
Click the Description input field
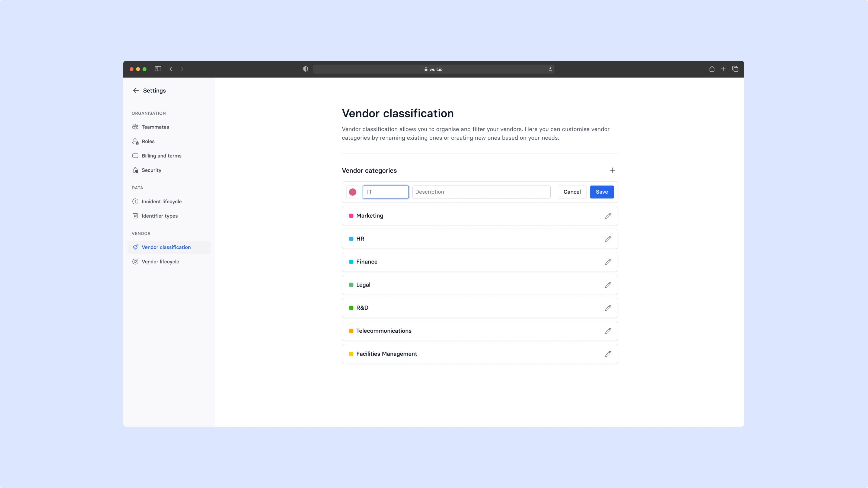(481, 192)
